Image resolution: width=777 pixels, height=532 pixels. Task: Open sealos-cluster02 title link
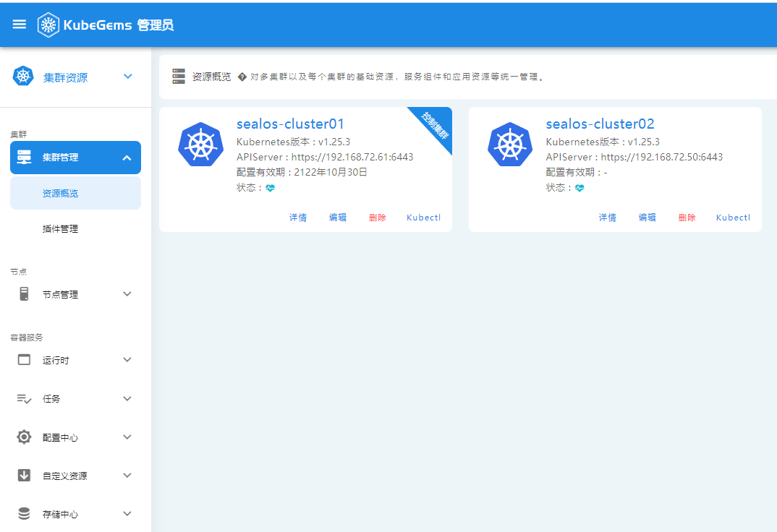[600, 124]
